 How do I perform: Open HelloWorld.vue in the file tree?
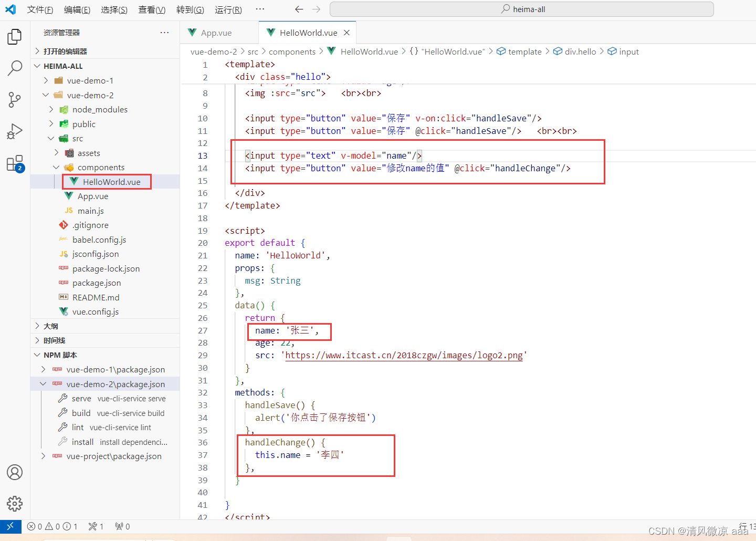(x=105, y=182)
